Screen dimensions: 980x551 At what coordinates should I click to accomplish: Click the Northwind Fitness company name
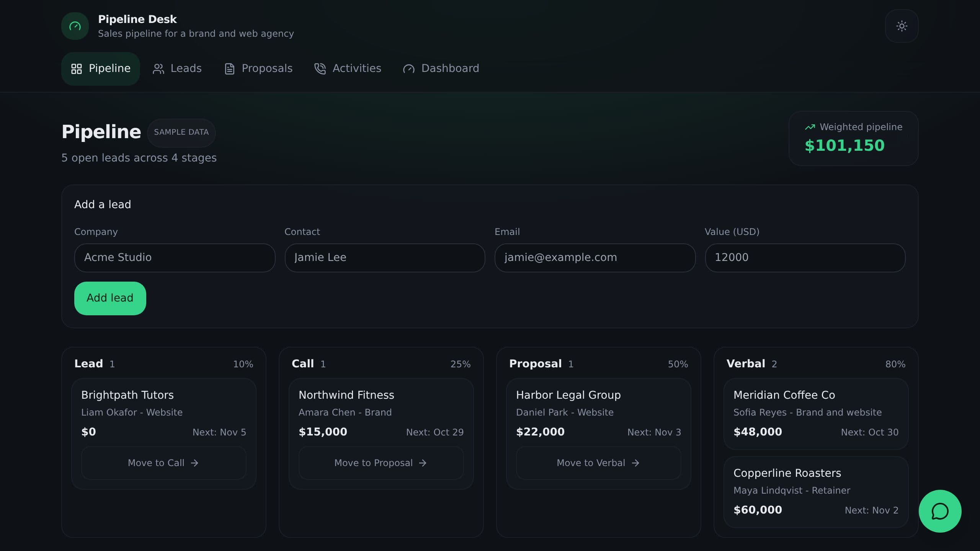(x=346, y=395)
